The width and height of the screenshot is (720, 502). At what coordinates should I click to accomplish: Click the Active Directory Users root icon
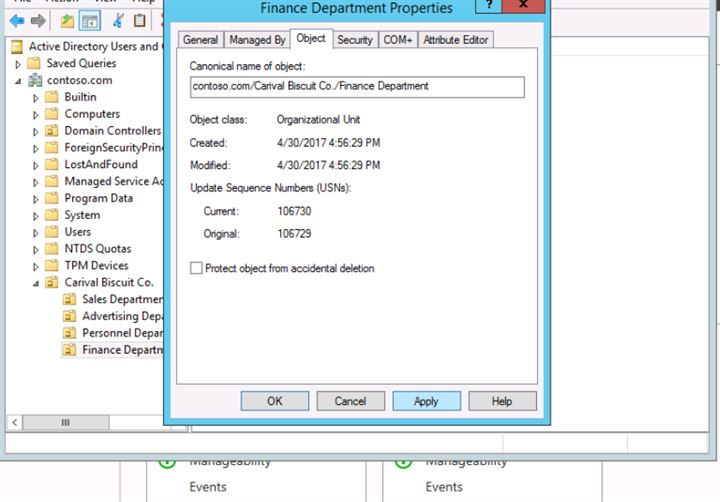coord(17,46)
